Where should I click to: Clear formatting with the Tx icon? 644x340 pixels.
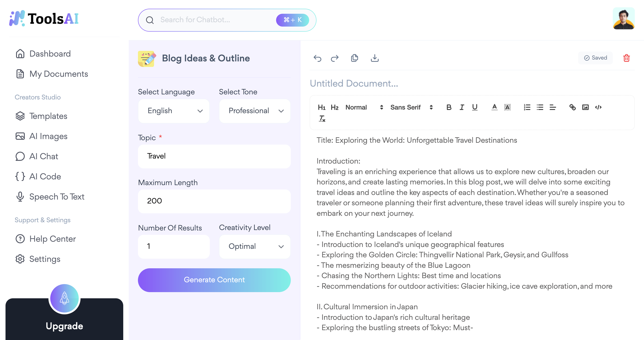[322, 119]
